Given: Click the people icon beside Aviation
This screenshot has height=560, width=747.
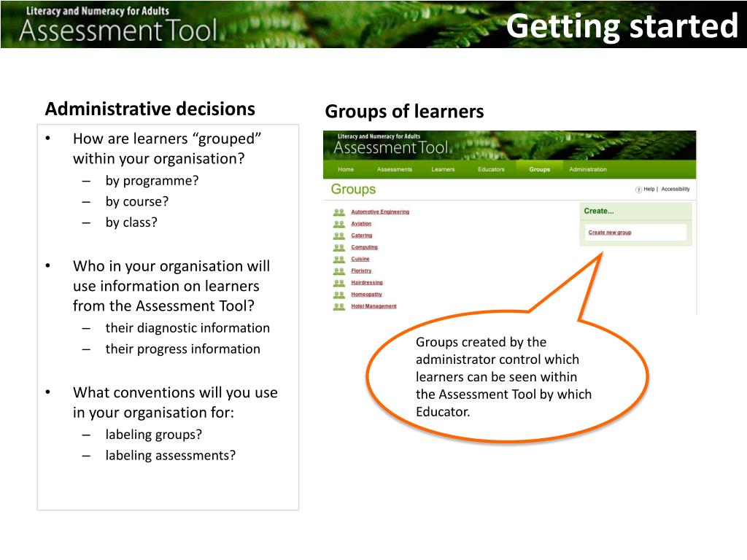Looking at the screenshot, I should point(338,224).
